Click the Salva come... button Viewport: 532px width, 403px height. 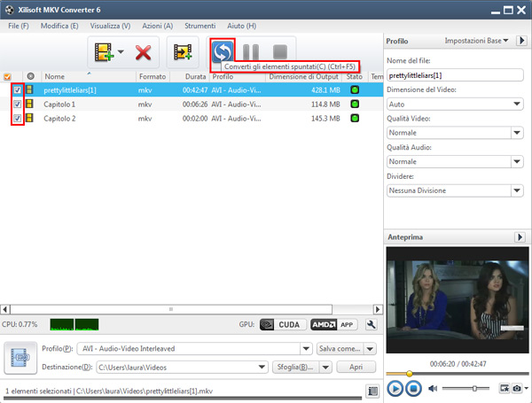click(340, 348)
